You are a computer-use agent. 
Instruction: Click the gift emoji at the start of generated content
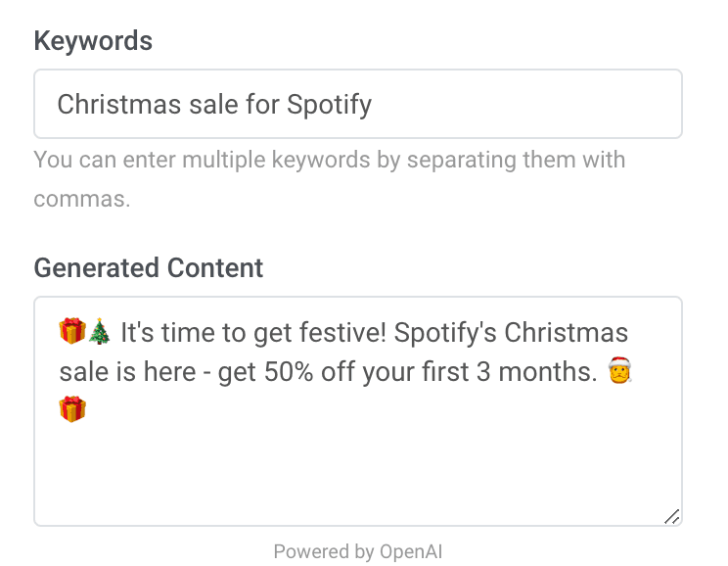72,333
